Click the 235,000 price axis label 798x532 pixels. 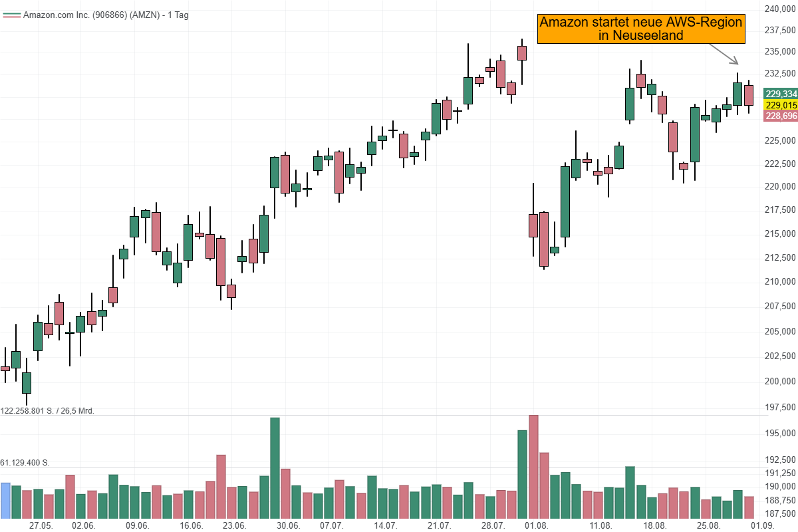pos(781,52)
